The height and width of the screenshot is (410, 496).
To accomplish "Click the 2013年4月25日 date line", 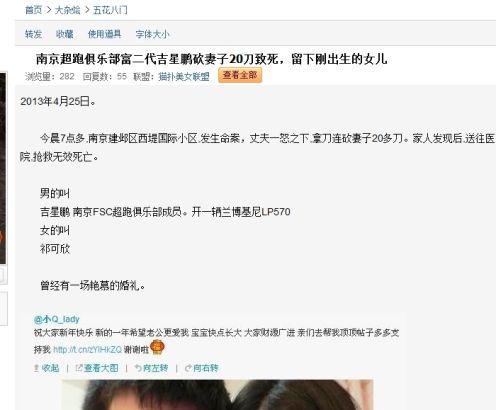I will tap(58, 101).
